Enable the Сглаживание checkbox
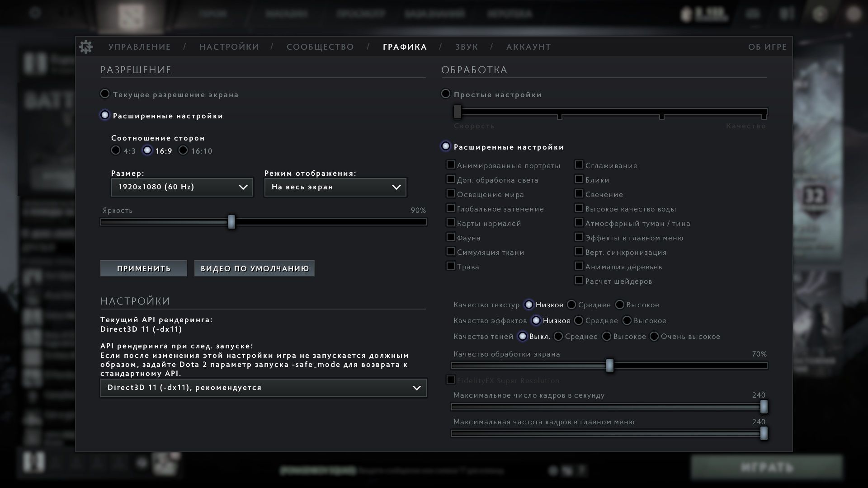 579,164
